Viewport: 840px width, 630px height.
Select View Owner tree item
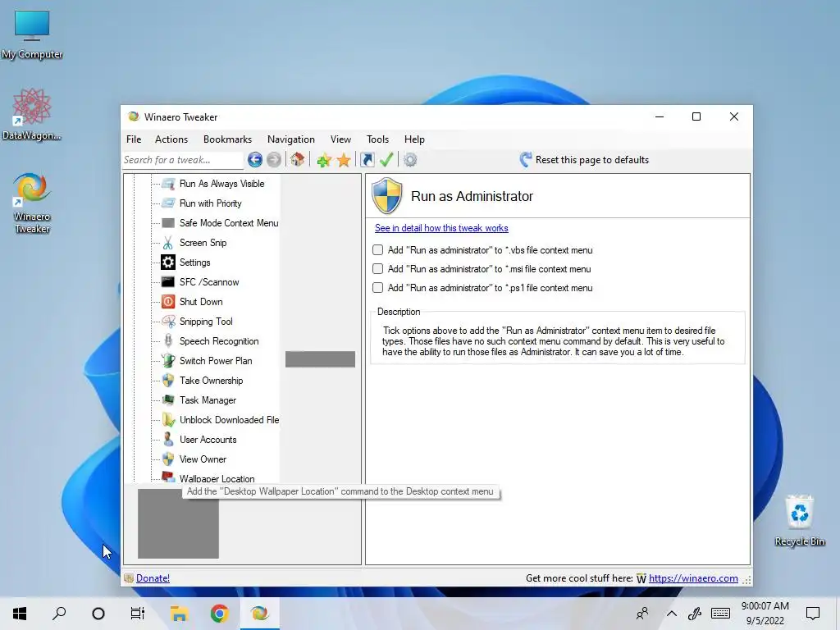(203, 459)
